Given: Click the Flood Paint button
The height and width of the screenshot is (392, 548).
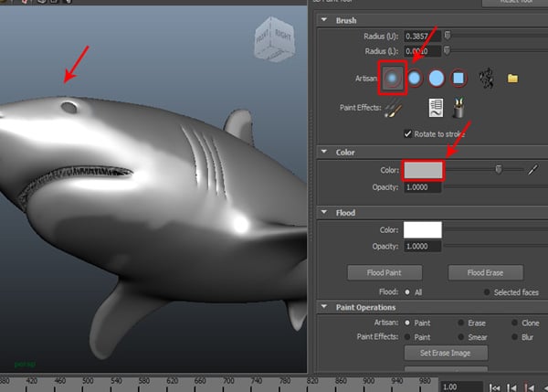Looking at the screenshot, I should (385, 272).
